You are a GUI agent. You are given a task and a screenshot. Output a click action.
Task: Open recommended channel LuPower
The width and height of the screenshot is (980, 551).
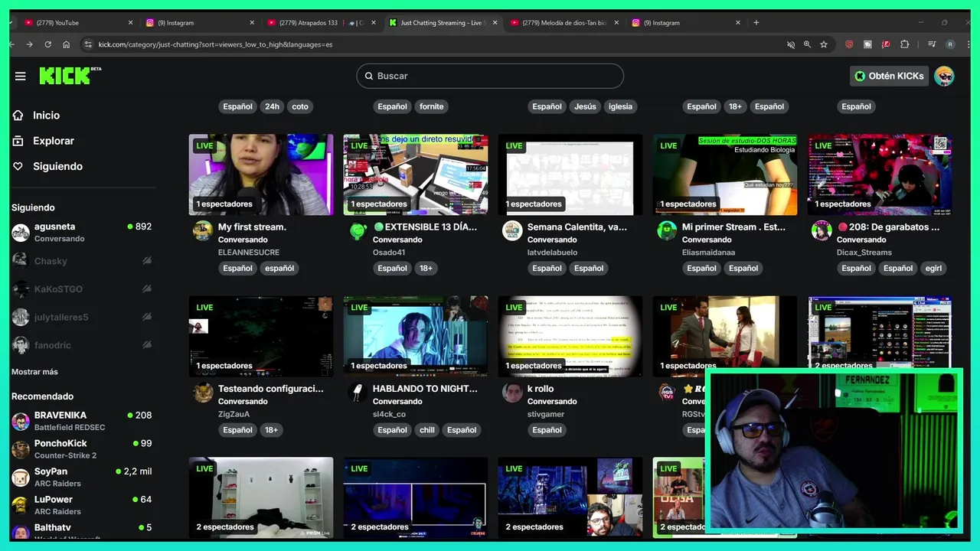[x=81, y=505]
